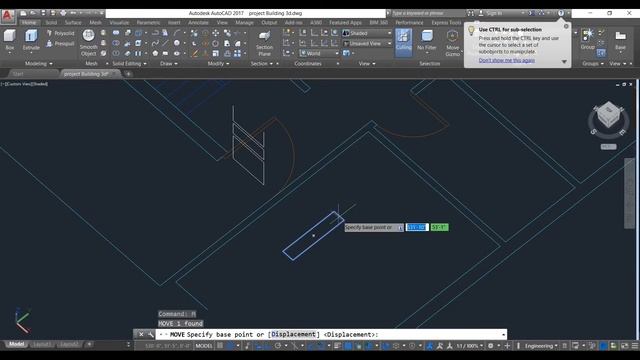Click the command line close X icon
This screenshot has height=360, width=640.
(x=141, y=334)
